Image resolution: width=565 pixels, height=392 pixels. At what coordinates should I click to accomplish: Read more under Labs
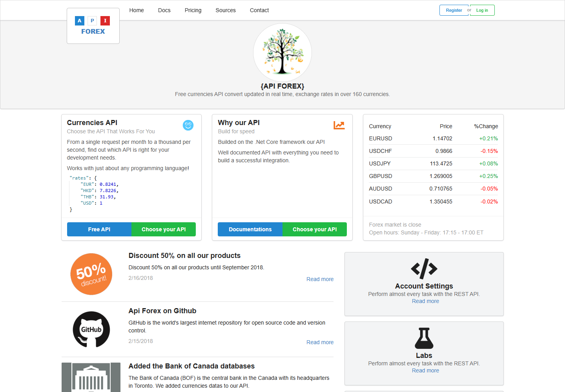tap(425, 370)
